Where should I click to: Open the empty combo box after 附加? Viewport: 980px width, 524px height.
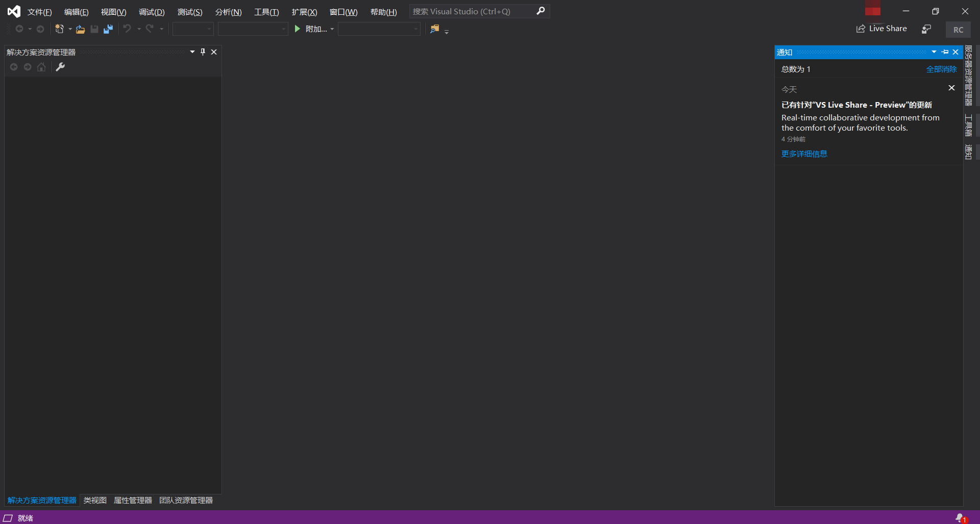coord(379,29)
